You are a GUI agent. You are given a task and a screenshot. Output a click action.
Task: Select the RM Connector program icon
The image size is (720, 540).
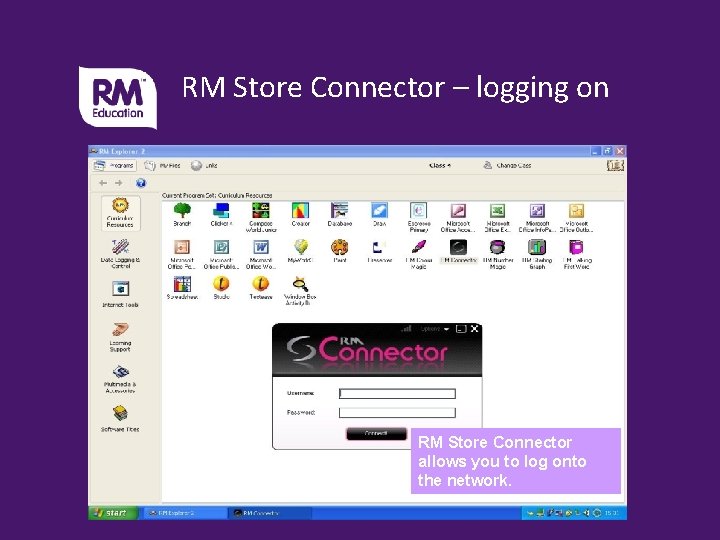[x=458, y=251]
